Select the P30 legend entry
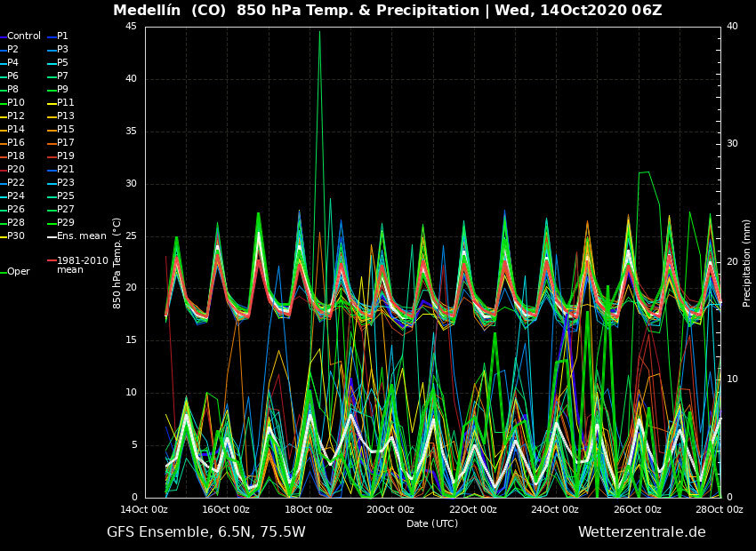This screenshot has width=756, height=551. [16, 236]
